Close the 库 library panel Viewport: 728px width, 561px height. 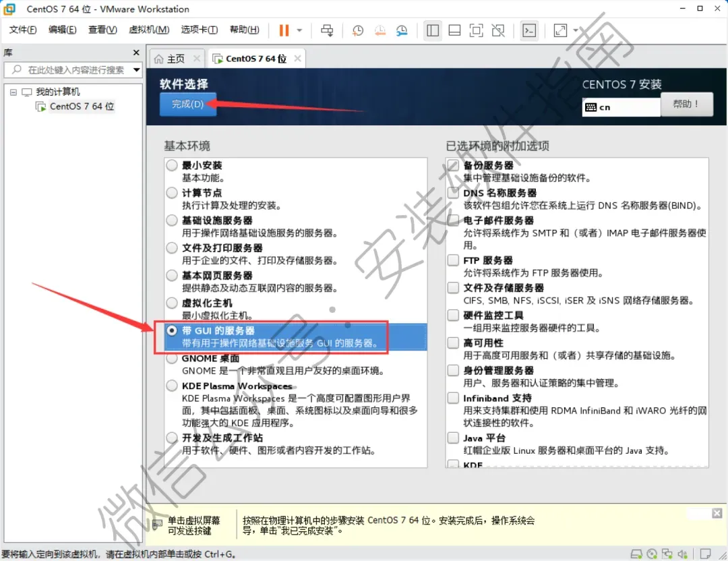point(136,53)
